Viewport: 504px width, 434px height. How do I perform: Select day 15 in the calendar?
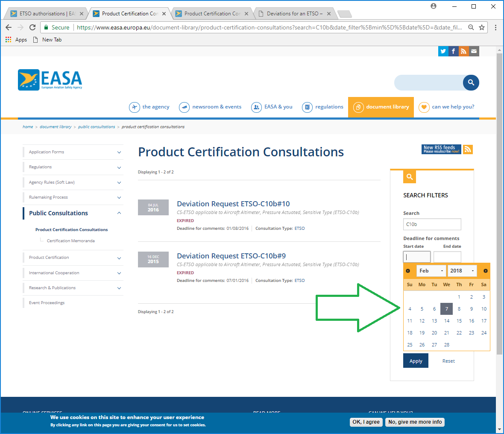(x=459, y=321)
